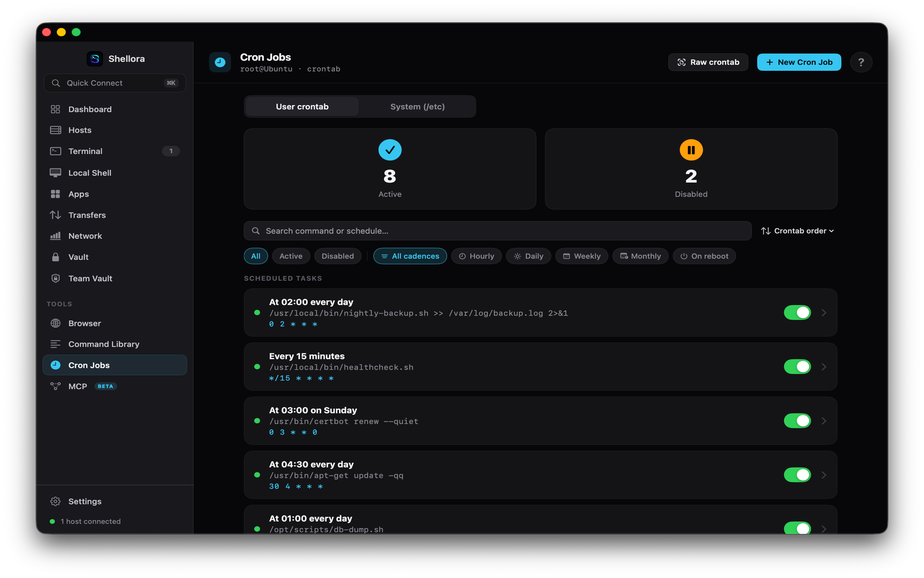The width and height of the screenshot is (924, 578).
Task: Open the Transfers sidebar item
Action: (x=114, y=215)
